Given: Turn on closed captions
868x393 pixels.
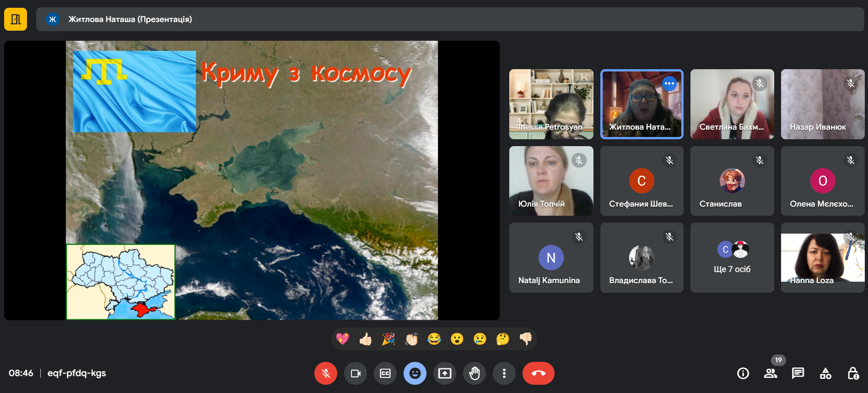Looking at the screenshot, I should coord(385,373).
